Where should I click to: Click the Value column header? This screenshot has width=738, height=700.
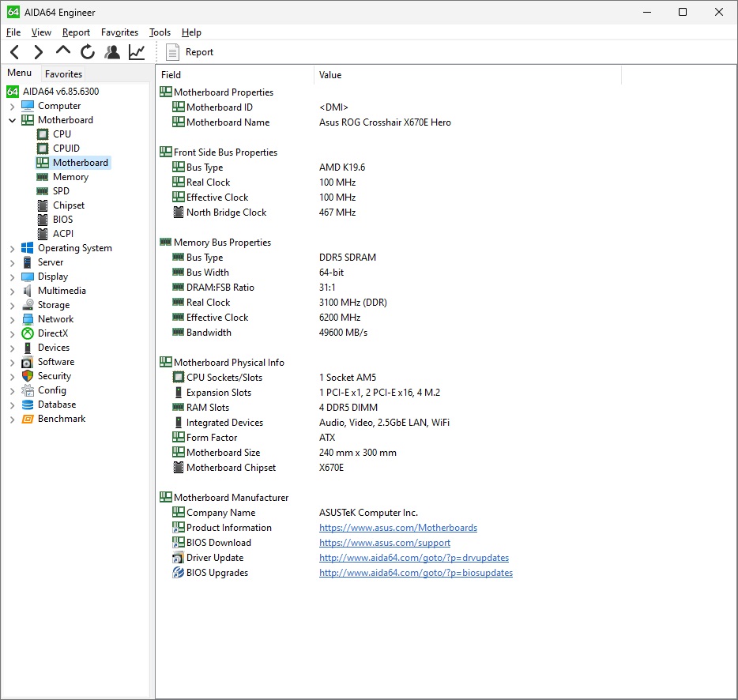[467, 75]
